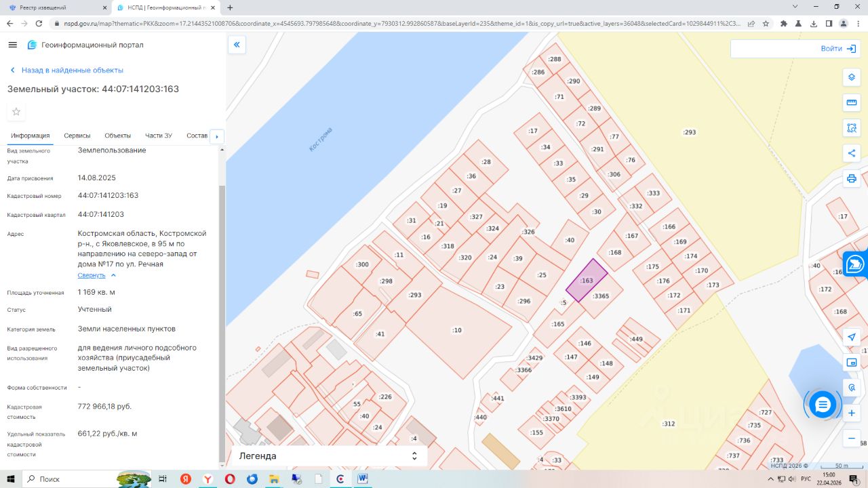Switch to the Состав tab
The image size is (868, 488).
197,136
